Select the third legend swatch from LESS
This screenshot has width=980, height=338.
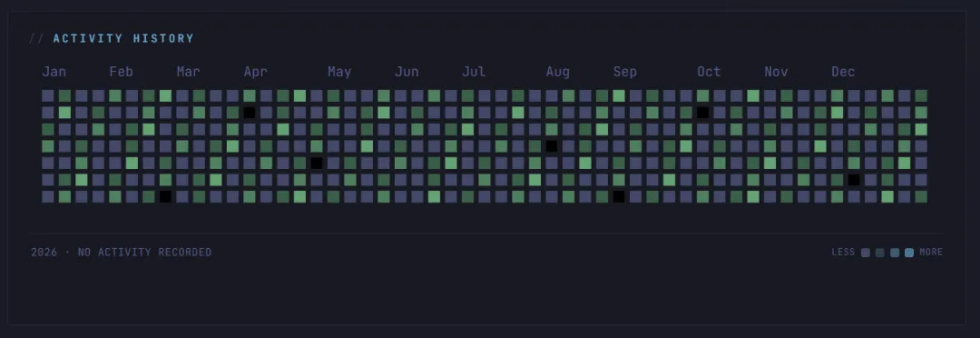(895, 253)
